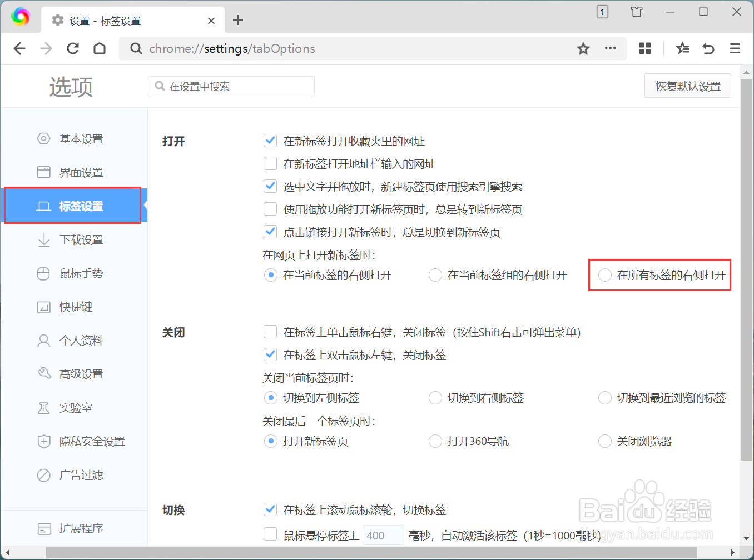This screenshot has width=754, height=560.
Task: Click the 400 milliseconds input field
Action: pyautogui.click(x=383, y=535)
